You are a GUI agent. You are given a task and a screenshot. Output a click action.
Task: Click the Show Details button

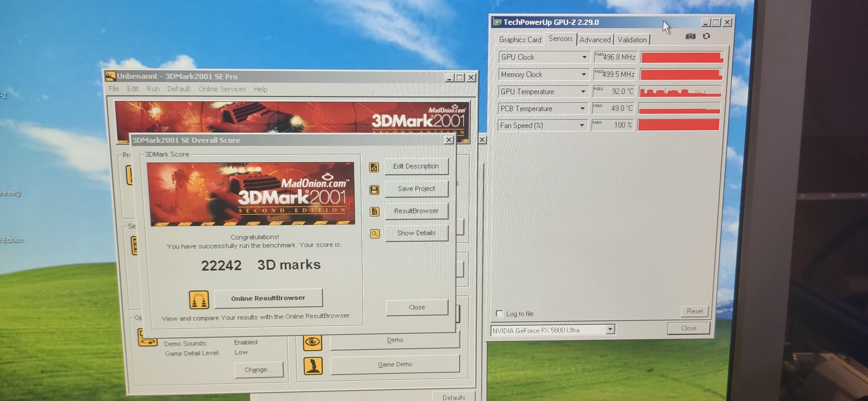(416, 233)
